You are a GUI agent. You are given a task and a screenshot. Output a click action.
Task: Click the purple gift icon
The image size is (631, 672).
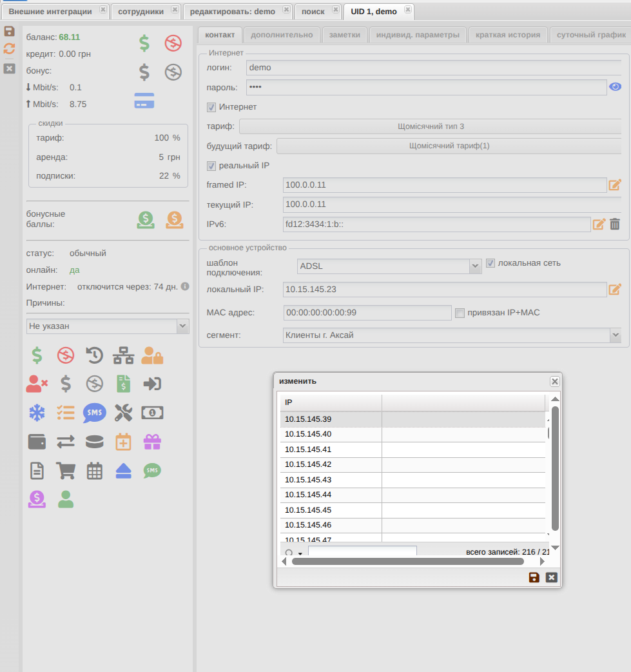(x=152, y=442)
